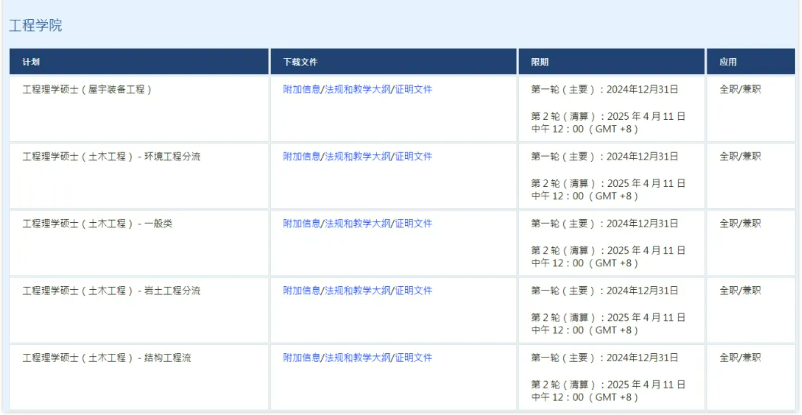
Task: Open 证明文件 link for 结构工程流
Action: pyautogui.click(x=413, y=357)
